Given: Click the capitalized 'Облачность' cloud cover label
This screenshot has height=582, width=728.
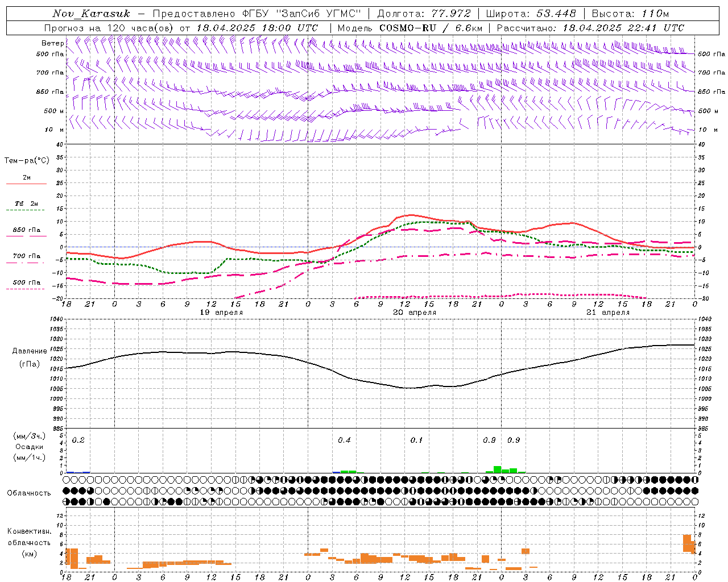Looking at the screenshot, I should pyautogui.click(x=29, y=493).
